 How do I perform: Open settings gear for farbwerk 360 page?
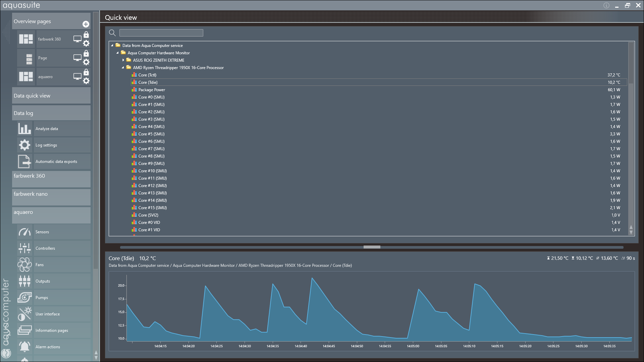click(86, 43)
